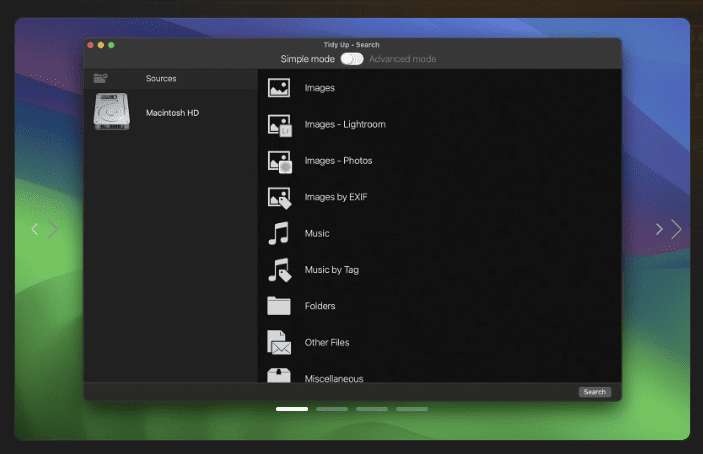Click the "Images - Photos" text

[x=338, y=160]
